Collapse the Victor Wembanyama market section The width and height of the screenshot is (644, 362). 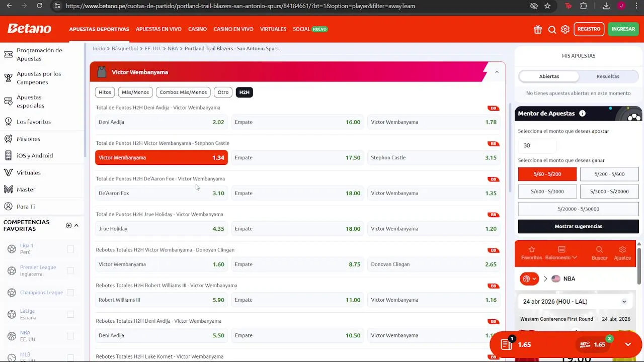(x=497, y=72)
